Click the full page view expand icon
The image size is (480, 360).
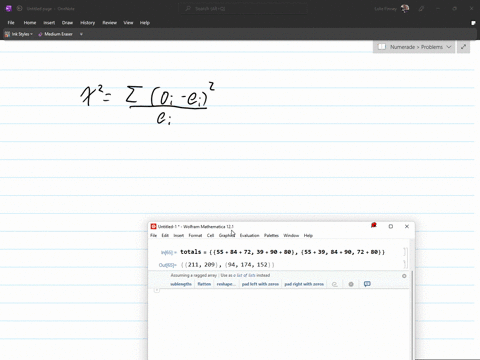coord(463,47)
